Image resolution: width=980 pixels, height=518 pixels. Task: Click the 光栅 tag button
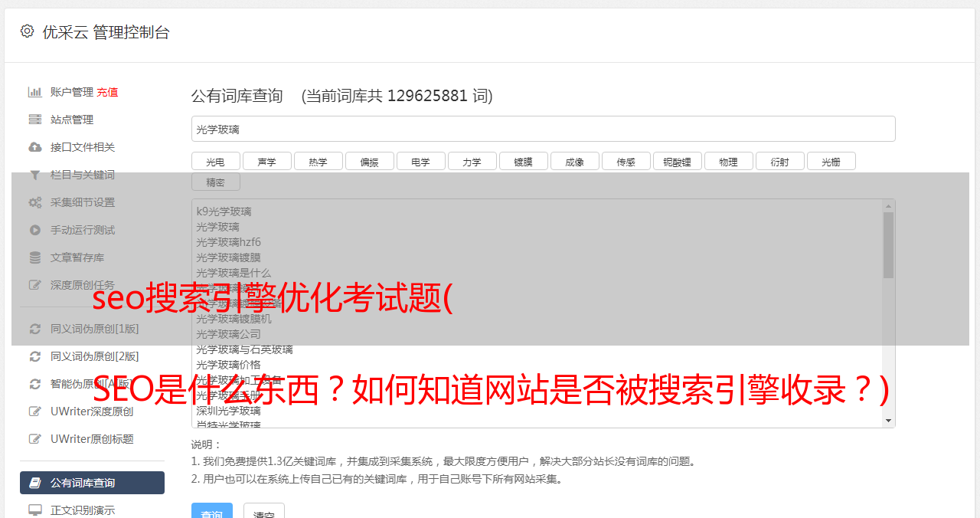(x=831, y=161)
